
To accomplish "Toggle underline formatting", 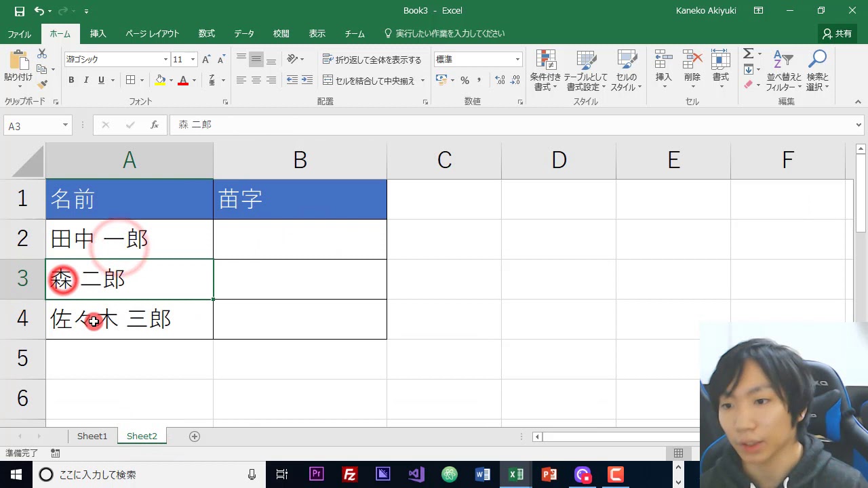I will click(x=101, y=80).
